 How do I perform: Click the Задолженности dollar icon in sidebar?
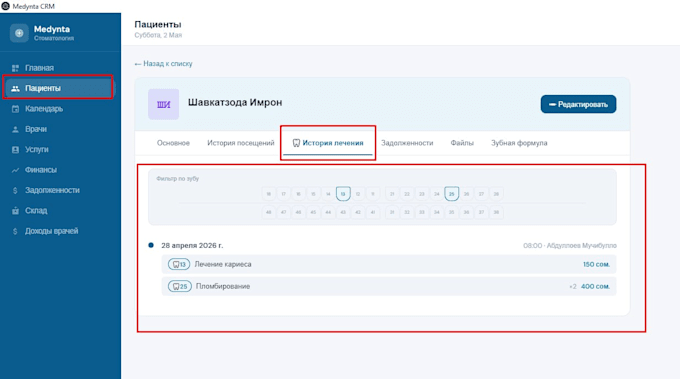15,190
